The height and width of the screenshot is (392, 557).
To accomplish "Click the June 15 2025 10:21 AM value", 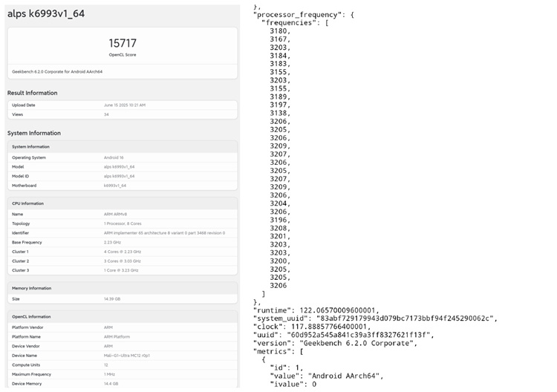I will tap(125, 105).
